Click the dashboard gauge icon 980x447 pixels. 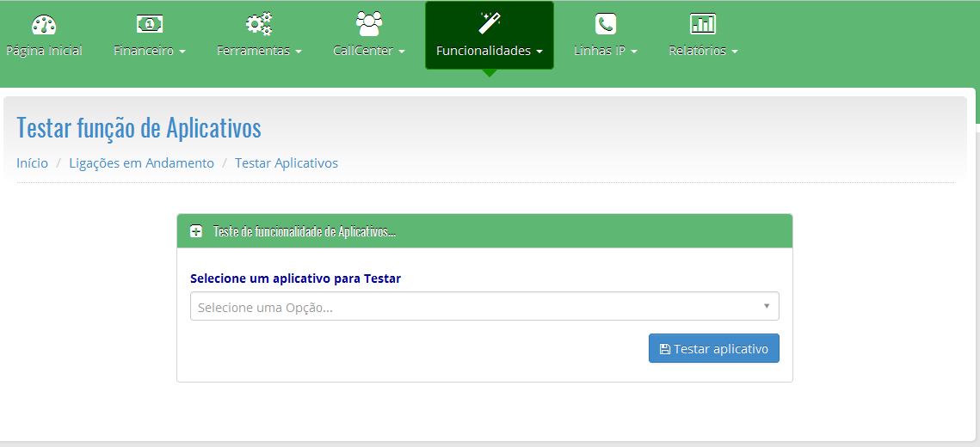pos(43,24)
